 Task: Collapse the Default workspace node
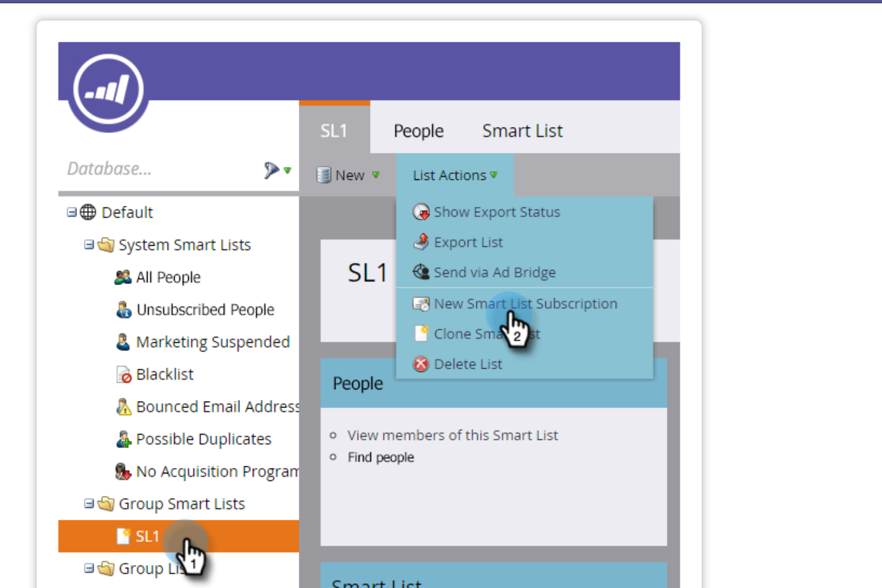tap(72, 212)
